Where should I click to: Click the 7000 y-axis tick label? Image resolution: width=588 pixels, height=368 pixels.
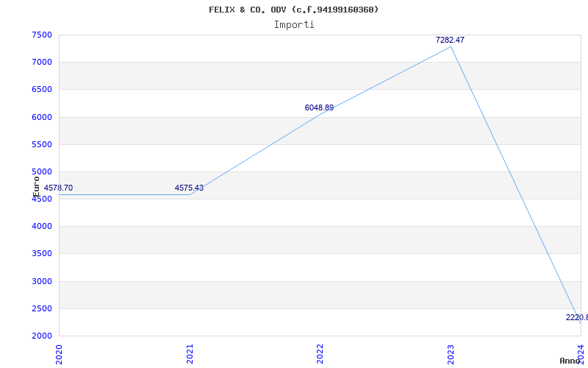(42, 62)
